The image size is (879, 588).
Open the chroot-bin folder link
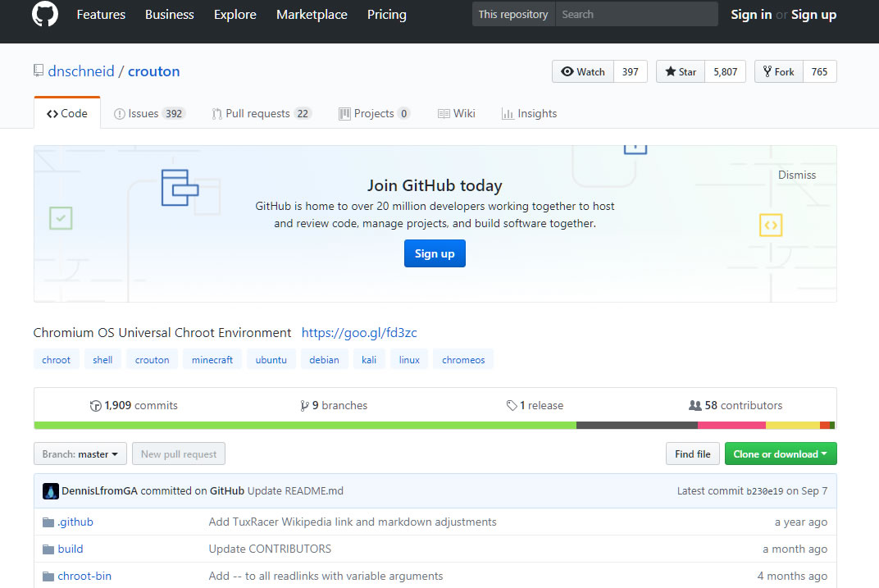click(x=84, y=576)
